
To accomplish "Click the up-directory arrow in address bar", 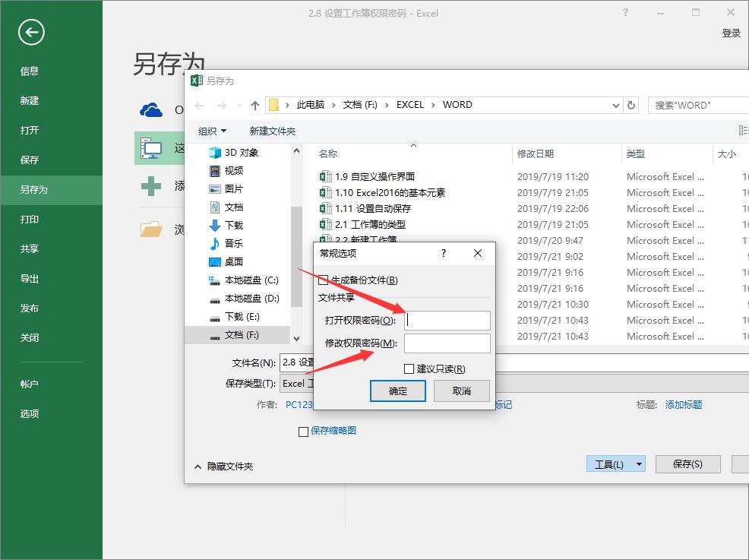I will click(255, 106).
